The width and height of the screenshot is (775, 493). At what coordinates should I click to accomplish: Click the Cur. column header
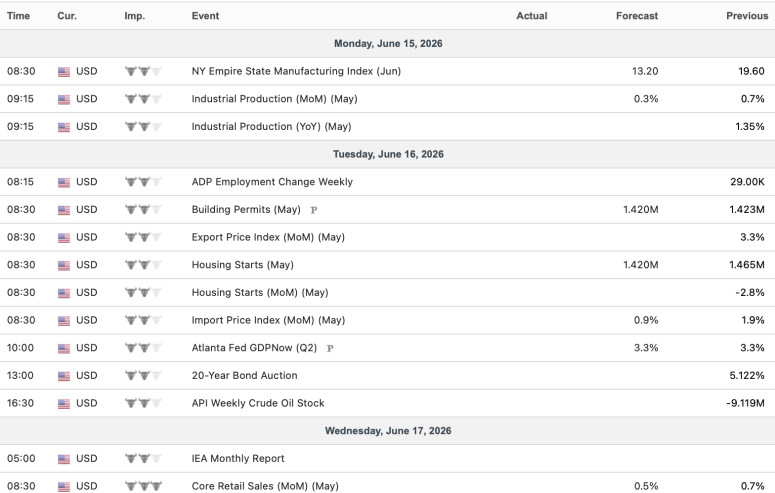tap(67, 16)
